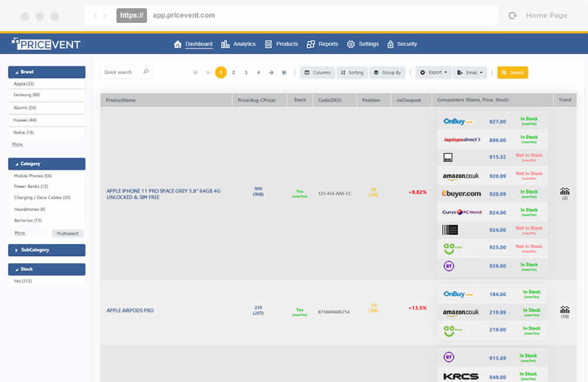588x382 pixels.
Task: Click the Settings gear icon
Action: tap(350, 44)
